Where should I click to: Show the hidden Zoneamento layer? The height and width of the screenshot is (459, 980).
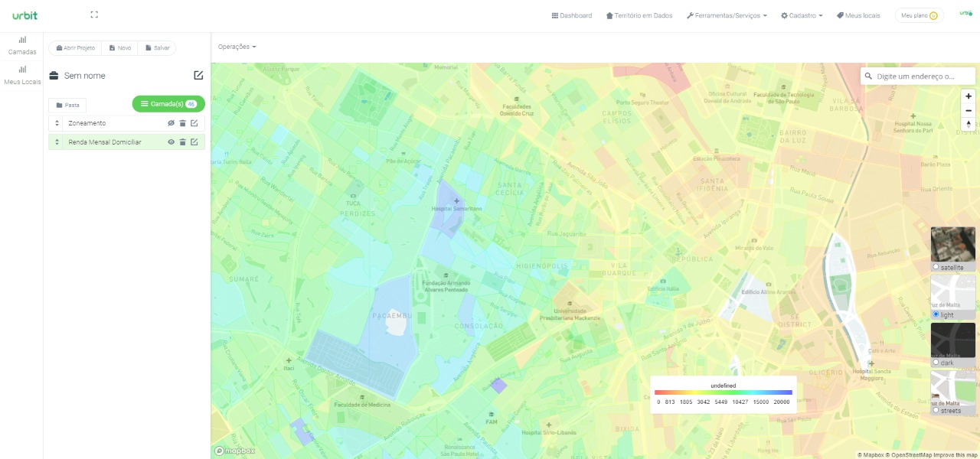click(x=171, y=123)
